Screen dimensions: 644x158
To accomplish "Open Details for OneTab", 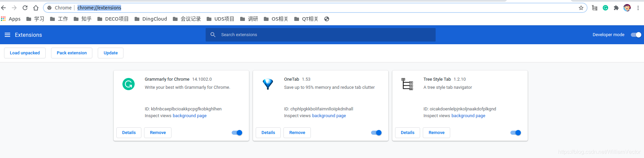I will tap(268, 133).
